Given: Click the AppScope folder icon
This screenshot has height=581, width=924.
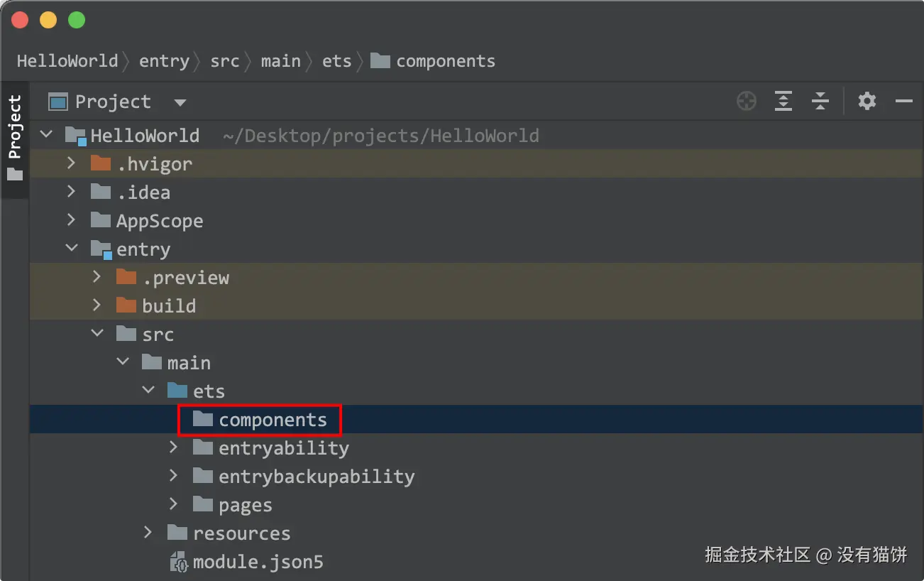Looking at the screenshot, I should (x=101, y=220).
